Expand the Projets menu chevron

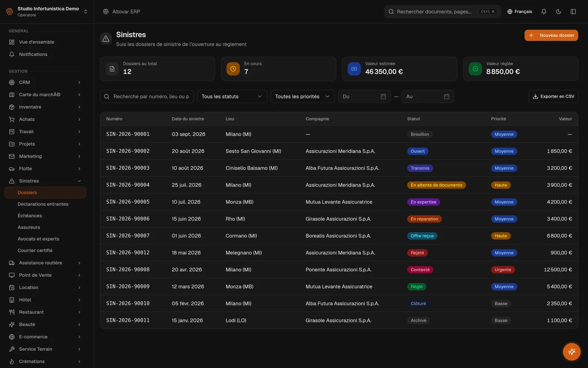click(x=79, y=144)
